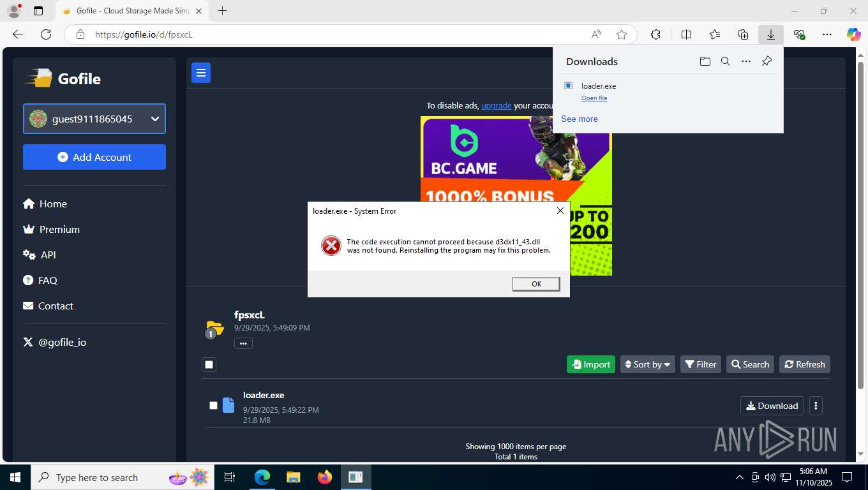
Task: Open Task View on taskbar
Action: click(x=230, y=477)
